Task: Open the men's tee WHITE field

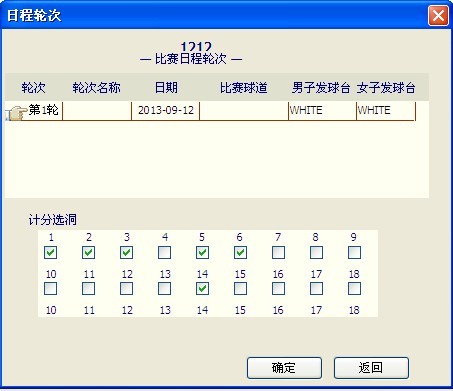Action: click(x=322, y=110)
